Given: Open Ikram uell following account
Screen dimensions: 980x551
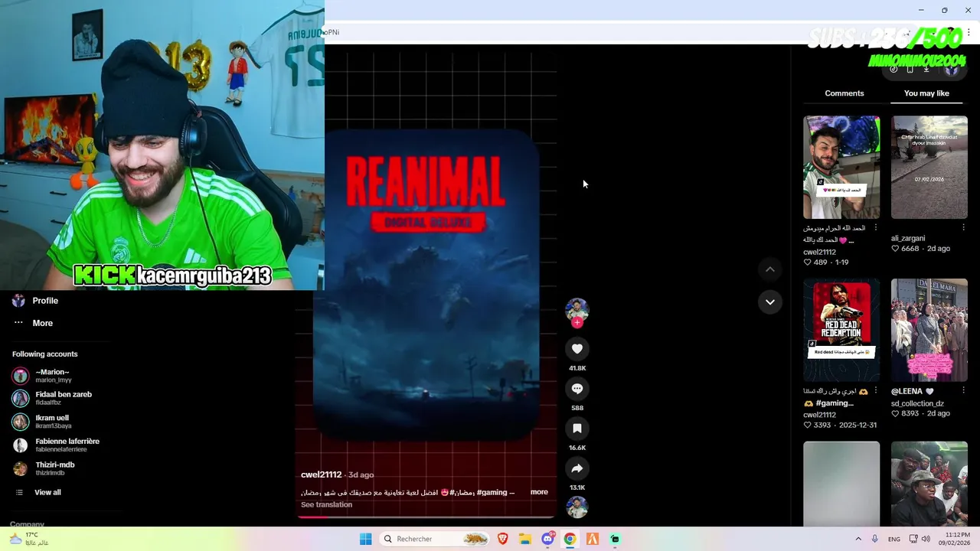Looking at the screenshot, I should coord(53,422).
